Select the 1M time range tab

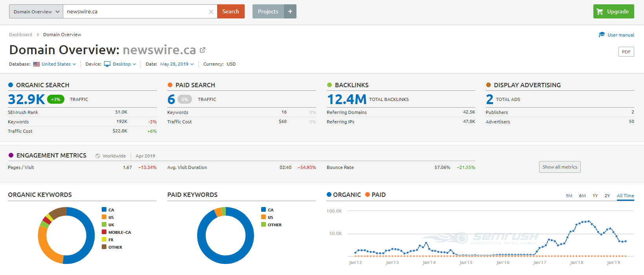(569, 196)
